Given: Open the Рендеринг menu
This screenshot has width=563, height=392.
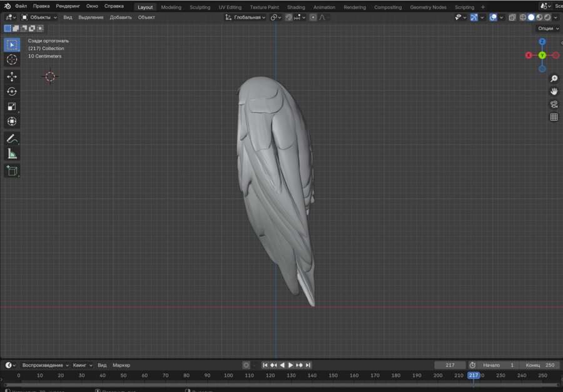Looking at the screenshot, I should [x=68, y=6].
